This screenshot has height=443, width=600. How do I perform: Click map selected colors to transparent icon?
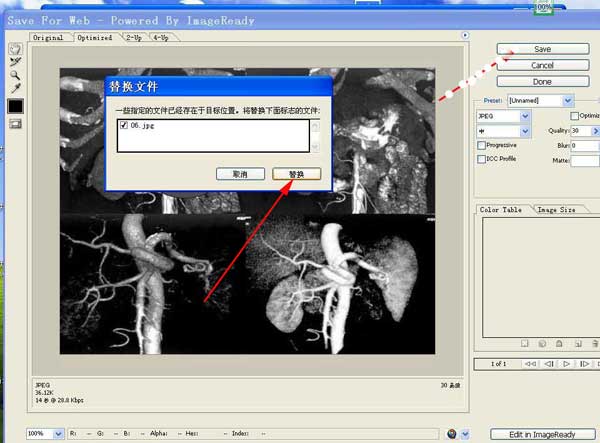tap(525, 344)
